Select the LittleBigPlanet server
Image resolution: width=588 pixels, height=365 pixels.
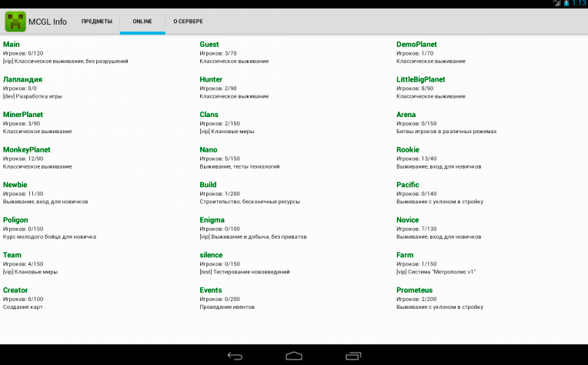[x=420, y=79]
